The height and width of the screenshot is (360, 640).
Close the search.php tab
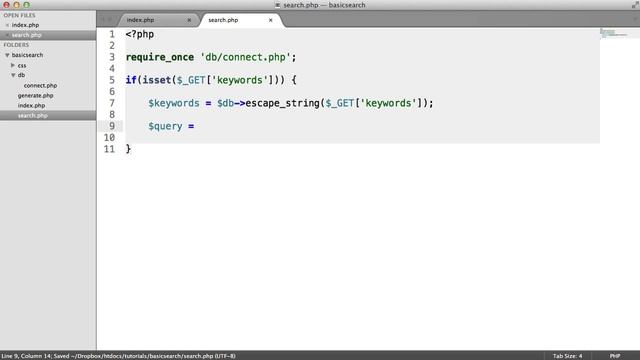(270, 20)
